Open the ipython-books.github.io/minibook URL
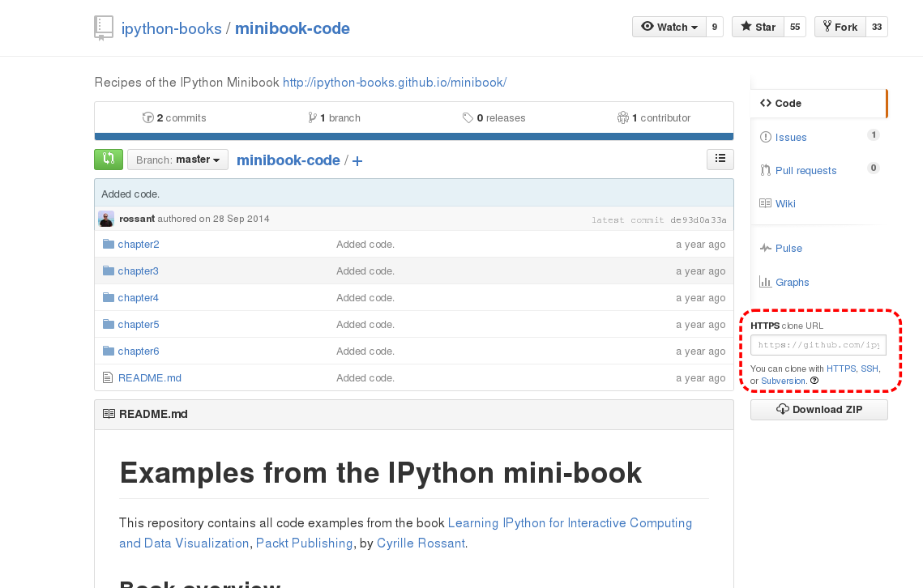Screen dimensions: 923x588 tap(395, 83)
